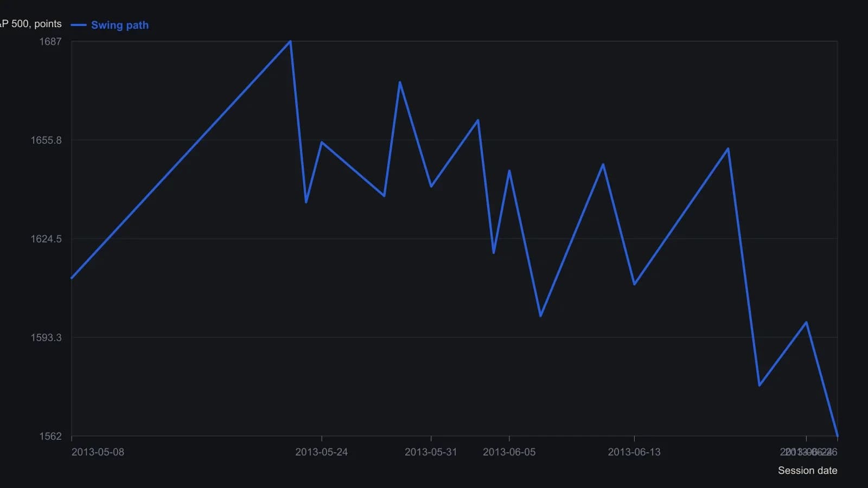Click the 2013-06-13 x-axis date label

pos(634,452)
